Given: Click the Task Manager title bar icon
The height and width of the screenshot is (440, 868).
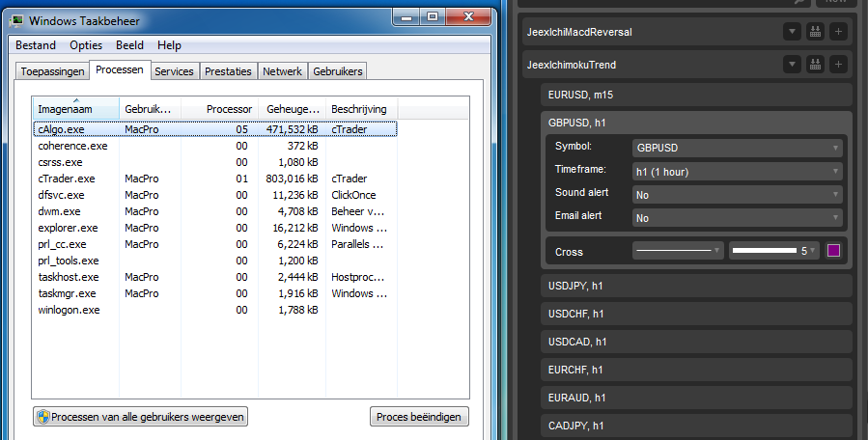Looking at the screenshot, I should click(x=17, y=21).
